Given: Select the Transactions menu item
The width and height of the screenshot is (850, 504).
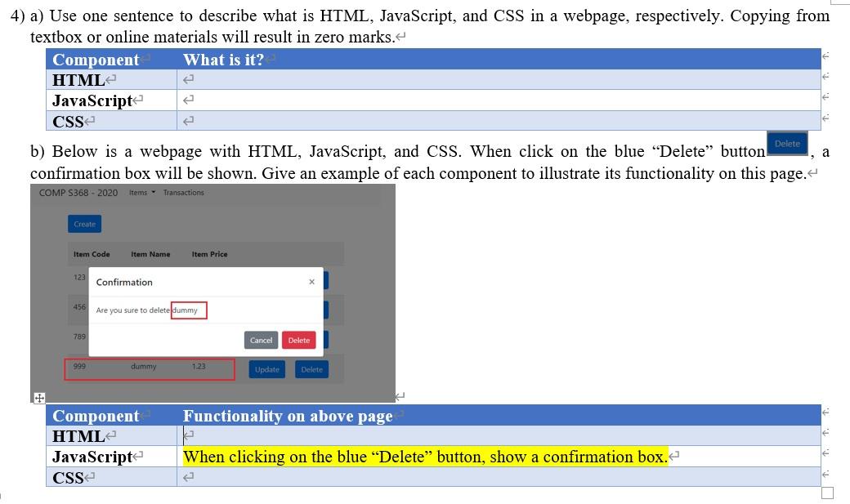Looking at the screenshot, I should pyautogui.click(x=185, y=193).
